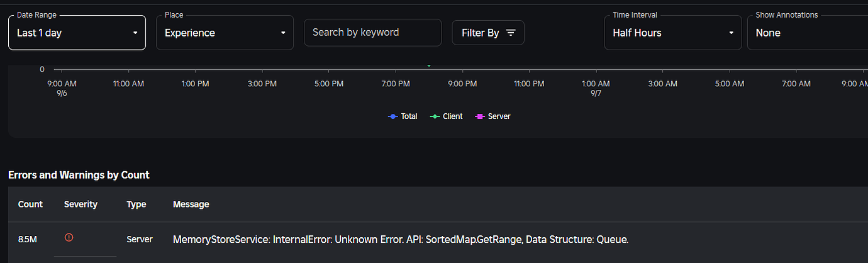Viewport: 868px width, 263px height.
Task: Sort by the Type column header
Action: [136, 204]
